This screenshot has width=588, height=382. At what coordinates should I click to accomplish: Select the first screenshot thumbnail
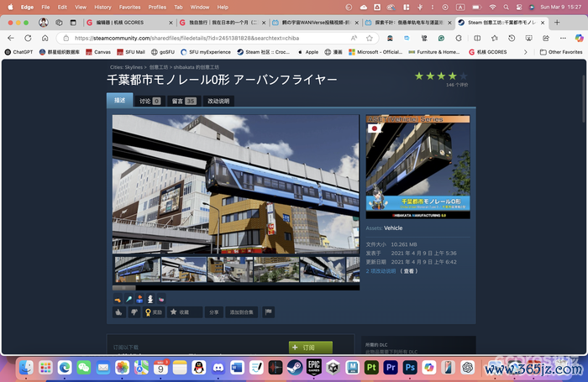pos(137,269)
